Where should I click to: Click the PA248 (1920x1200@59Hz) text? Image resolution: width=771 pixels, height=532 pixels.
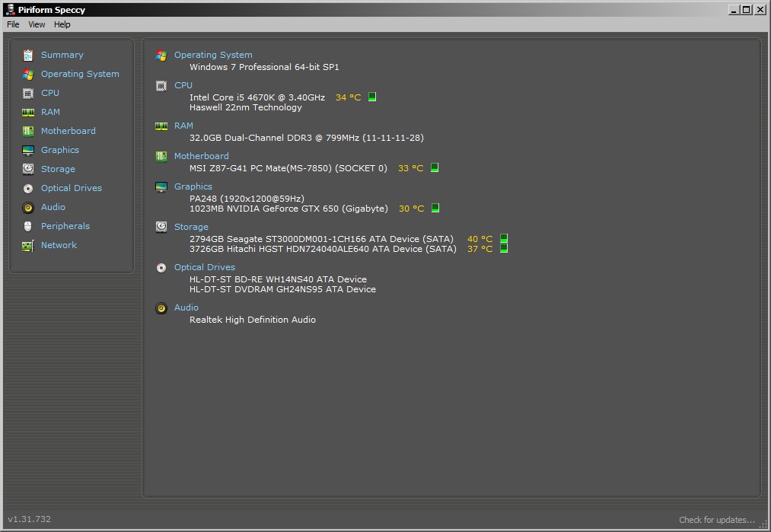[x=247, y=199]
